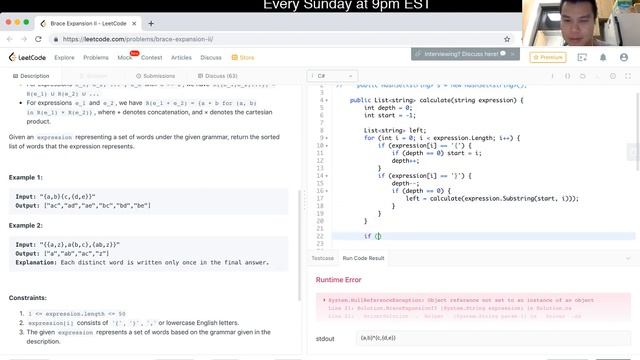Click the editor fullscreen icon
Image resolution: width=640 pixels, height=360 pixels.
click(628, 76)
